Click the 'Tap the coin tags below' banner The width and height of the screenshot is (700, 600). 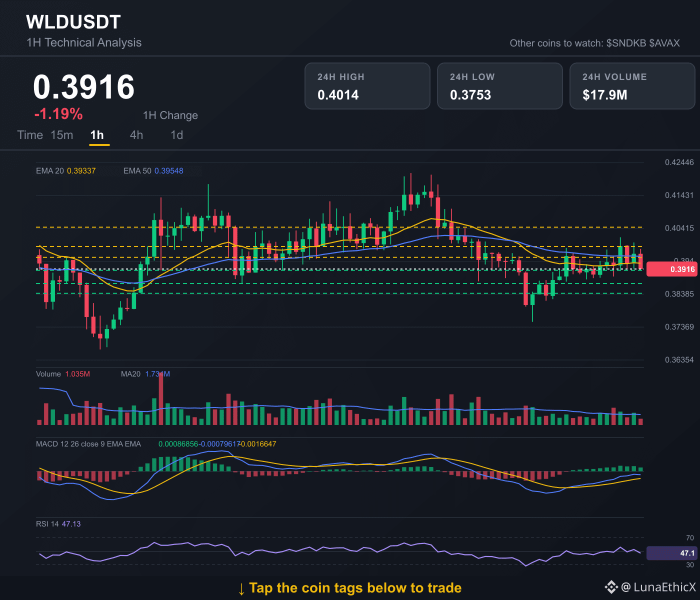click(350, 588)
